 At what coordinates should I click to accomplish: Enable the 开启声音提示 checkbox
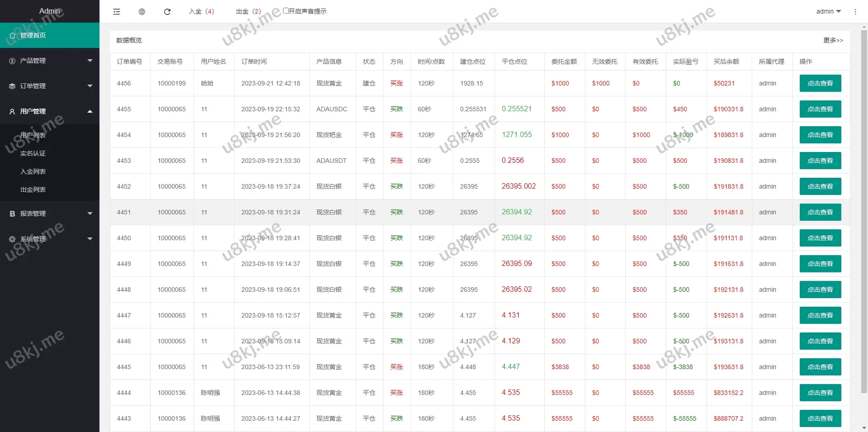286,10
